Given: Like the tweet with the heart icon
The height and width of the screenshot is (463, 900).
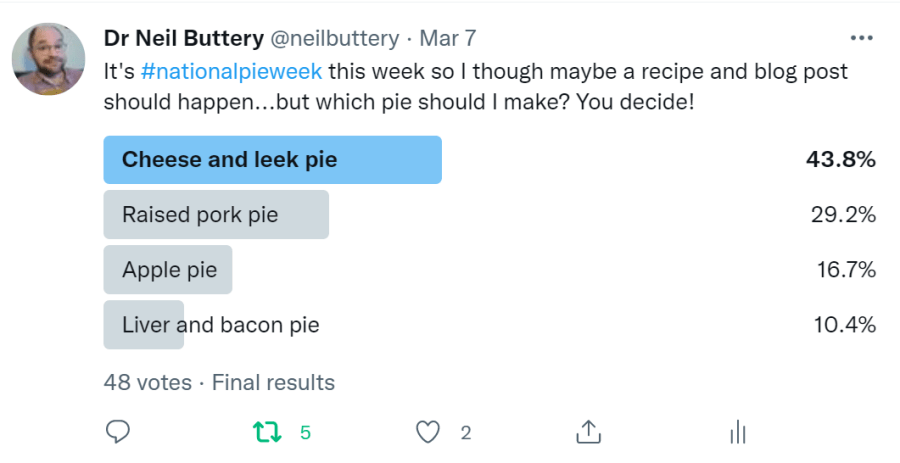Looking at the screenshot, I should click(428, 432).
